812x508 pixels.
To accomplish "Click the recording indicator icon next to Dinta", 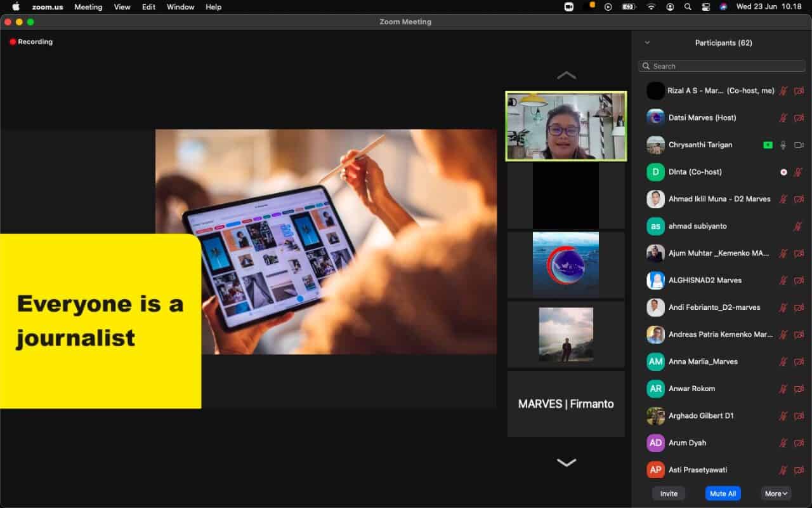I will [x=783, y=172].
